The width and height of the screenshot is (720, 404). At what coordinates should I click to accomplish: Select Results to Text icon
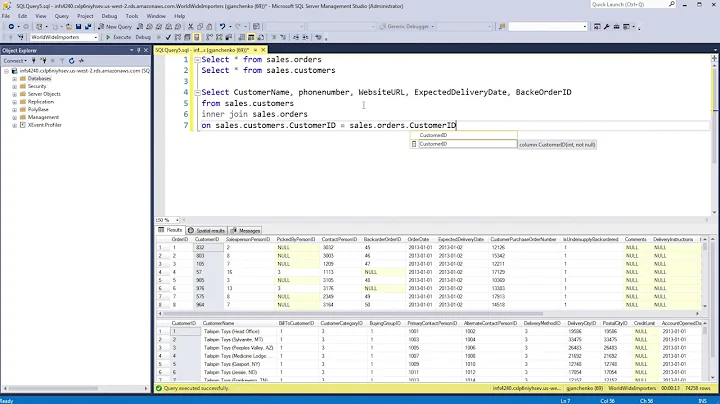pos(242,37)
